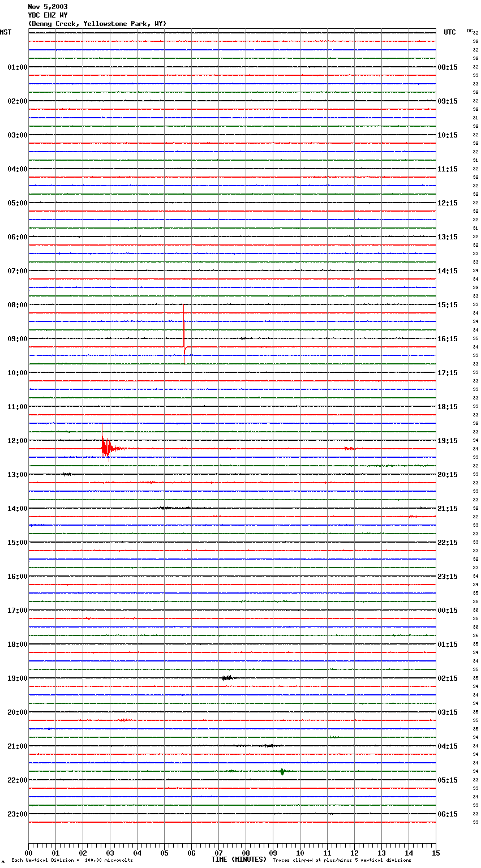Screen dimensions: 481x868
Task: Click the 09 minute axis tick label
Action: pos(273,853)
